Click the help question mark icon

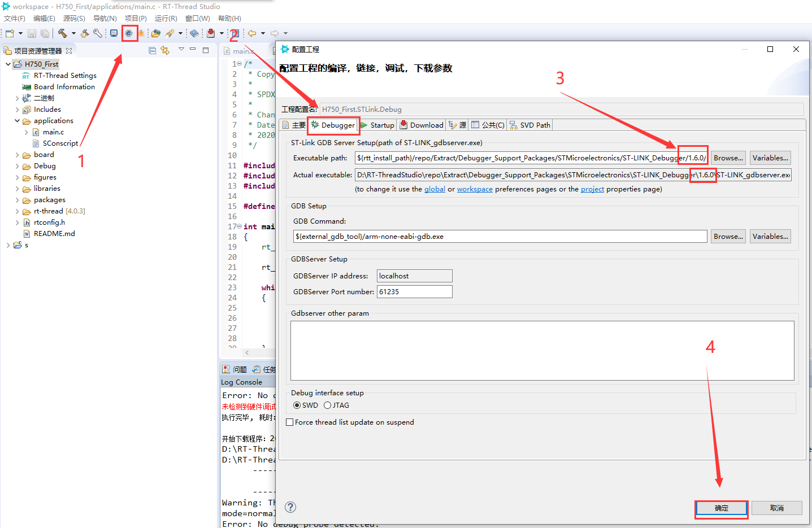click(x=290, y=507)
